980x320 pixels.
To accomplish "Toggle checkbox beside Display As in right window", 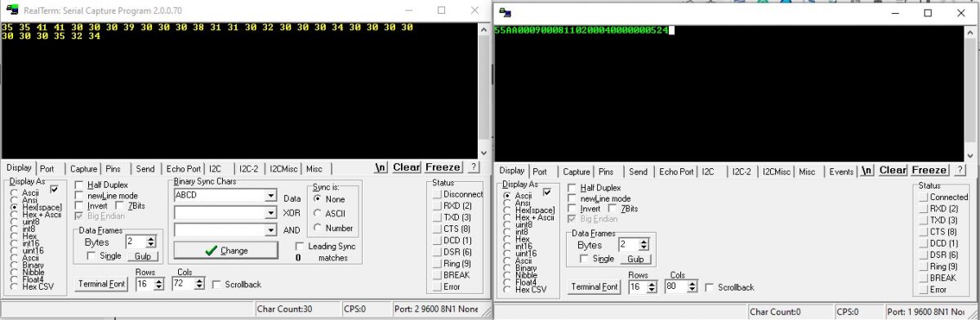I will [547, 191].
